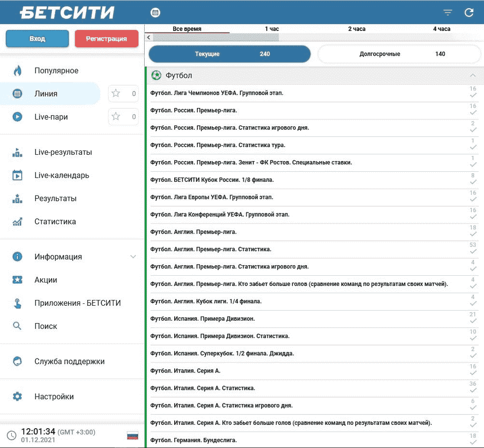Screen dimensions: 484x448
Task: Tick checkmark for Англия. Кубок лиги row
Action: tap(473, 304)
